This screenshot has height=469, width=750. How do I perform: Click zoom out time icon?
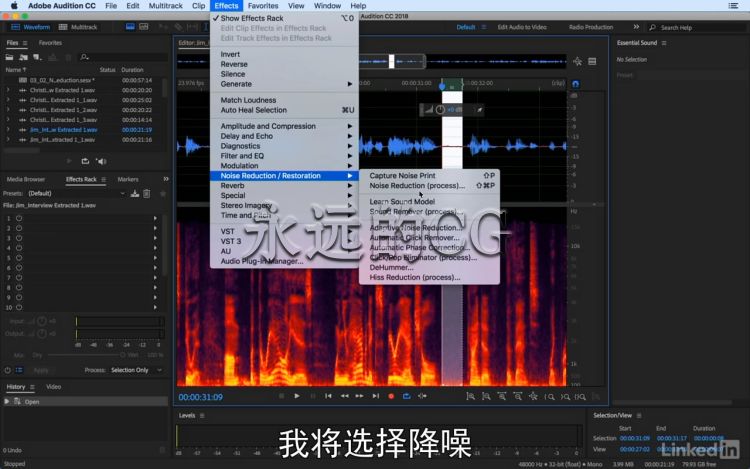[x=518, y=396]
